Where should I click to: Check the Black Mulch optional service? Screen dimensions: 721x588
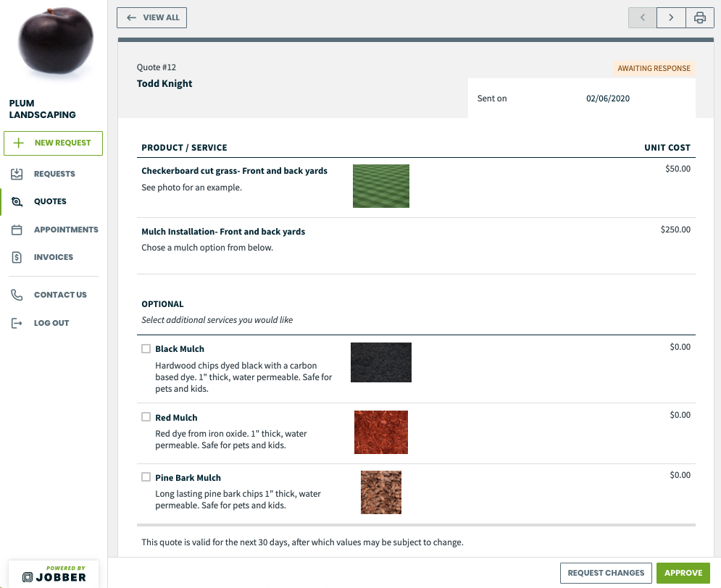point(145,348)
